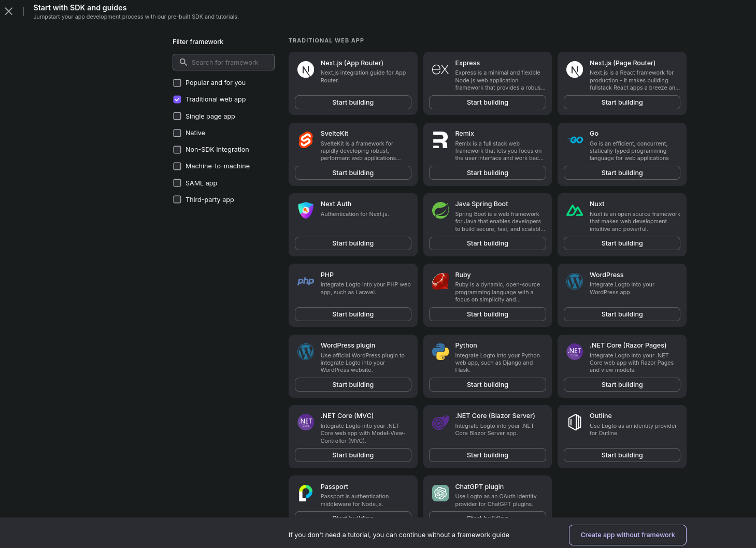Image resolution: width=756 pixels, height=548 pixels.
Task: Enable the Single page app filter
Action: point(177,117)
